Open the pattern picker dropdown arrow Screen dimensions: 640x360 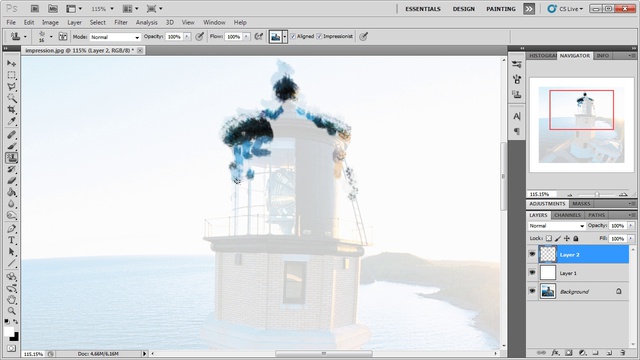pos(285,37)
